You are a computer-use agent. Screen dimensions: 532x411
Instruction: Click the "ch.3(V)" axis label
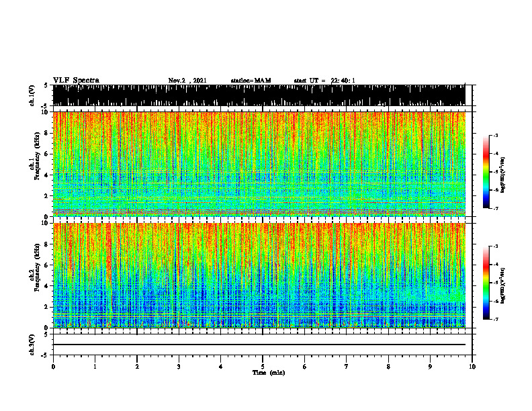32,345
